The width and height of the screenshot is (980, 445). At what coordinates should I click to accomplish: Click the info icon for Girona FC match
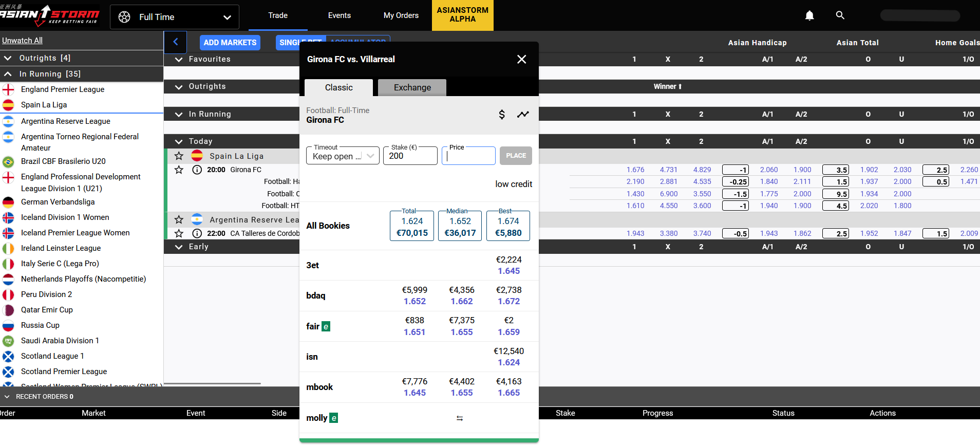(x=197, y=170)
